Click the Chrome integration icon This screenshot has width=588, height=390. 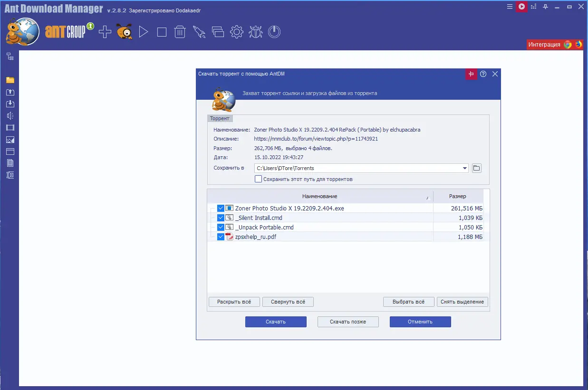tap(568, 45)
